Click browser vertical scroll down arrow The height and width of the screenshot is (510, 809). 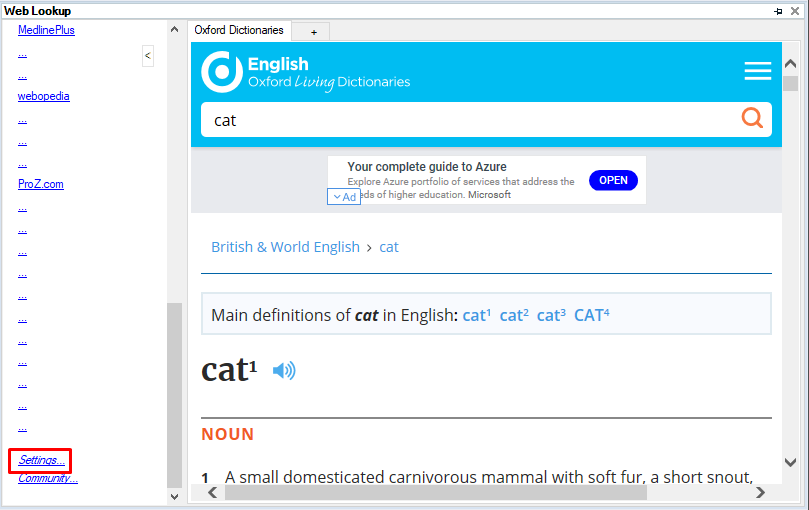click(x=790, y=462)
